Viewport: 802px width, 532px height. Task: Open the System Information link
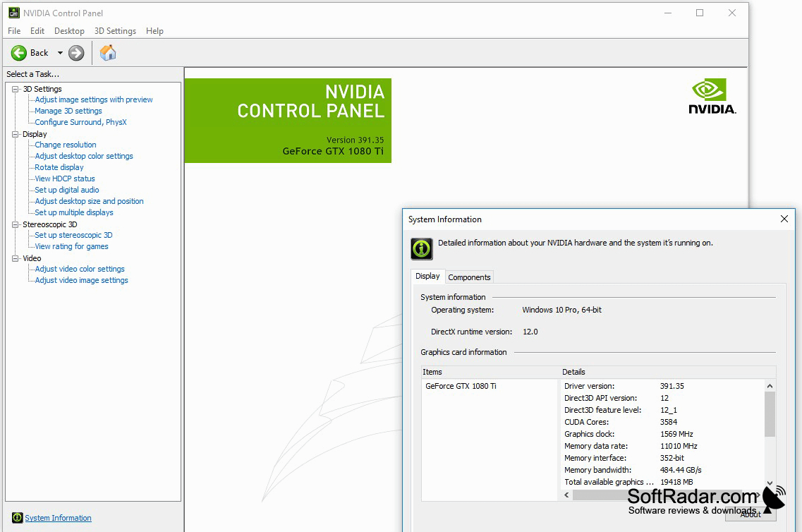point(59,518)
